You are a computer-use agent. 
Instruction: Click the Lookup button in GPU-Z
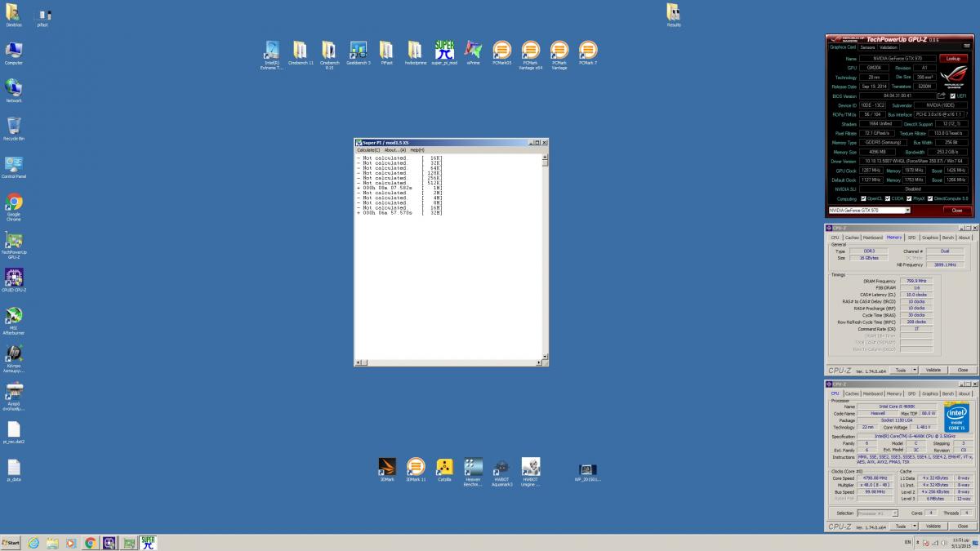coord(952,59)
